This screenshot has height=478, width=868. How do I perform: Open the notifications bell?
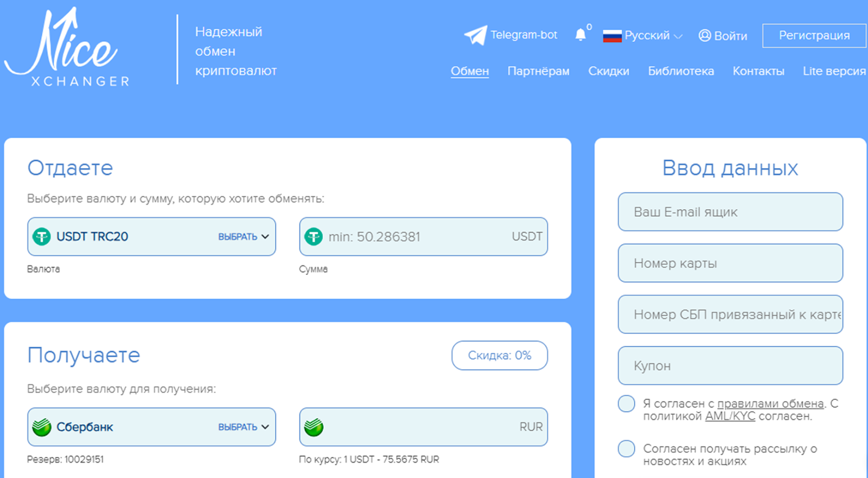(x=580, y=35)
